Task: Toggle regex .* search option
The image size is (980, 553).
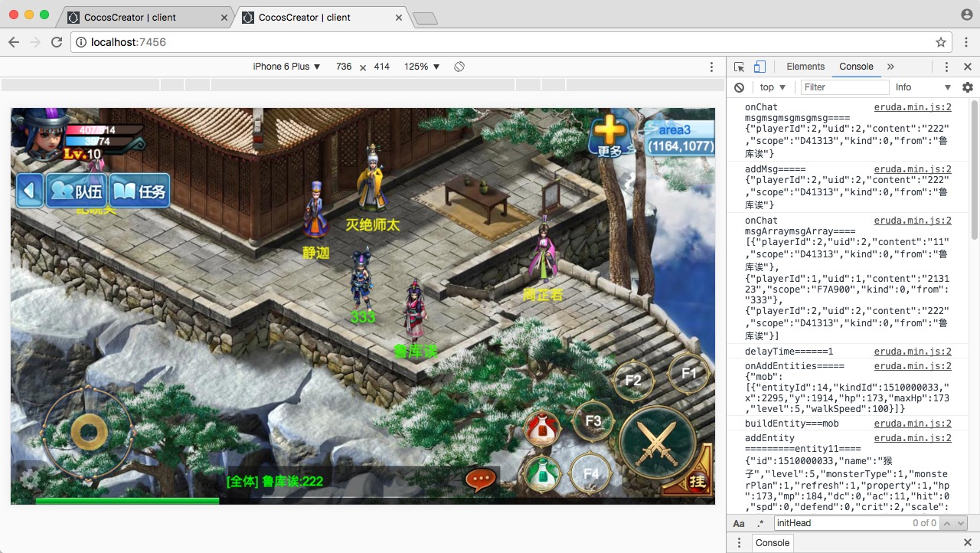Action: point(760,523)
